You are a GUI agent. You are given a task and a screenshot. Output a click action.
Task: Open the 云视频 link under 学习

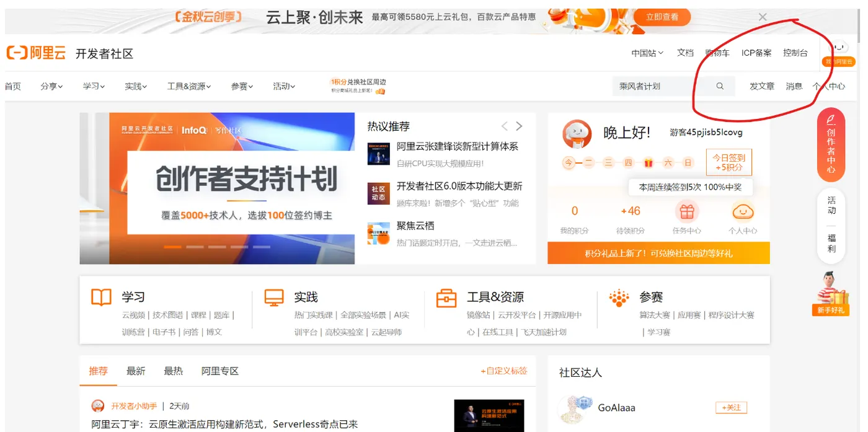click(133, 315)
